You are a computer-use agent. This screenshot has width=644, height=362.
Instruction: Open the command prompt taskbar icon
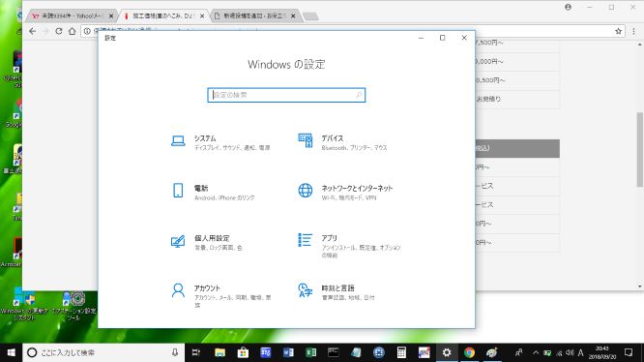(333, 352)
